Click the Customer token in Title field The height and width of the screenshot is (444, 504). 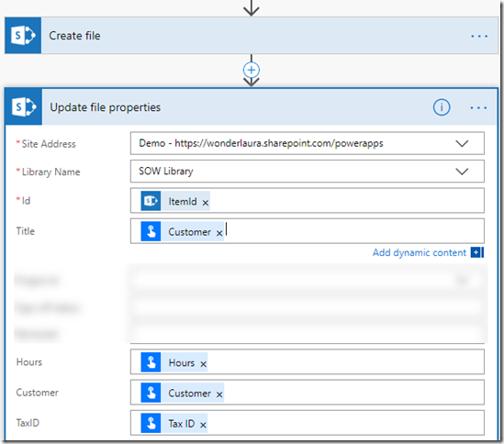coord(183,231)
